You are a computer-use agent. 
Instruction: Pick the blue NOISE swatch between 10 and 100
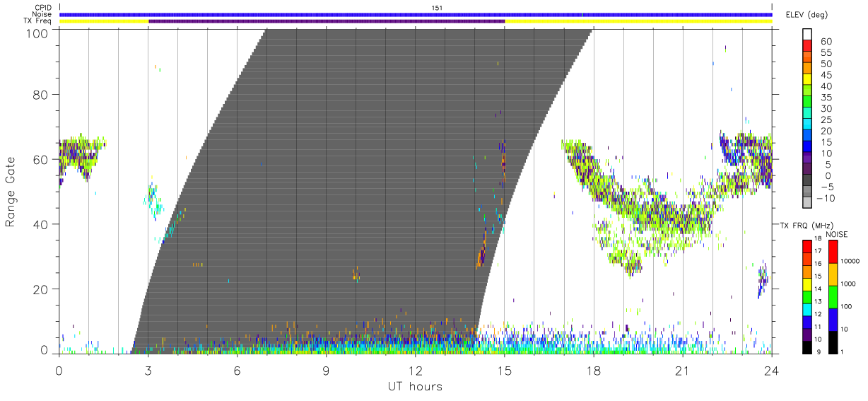(833, 320)
